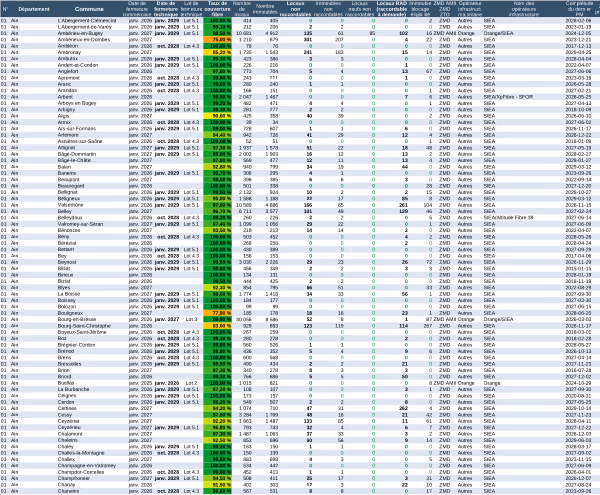Image resolution: width=600 pixels, height=495 pixels.
Task: Click the Taux de couverture fibre header
Action: pos(216,8)
